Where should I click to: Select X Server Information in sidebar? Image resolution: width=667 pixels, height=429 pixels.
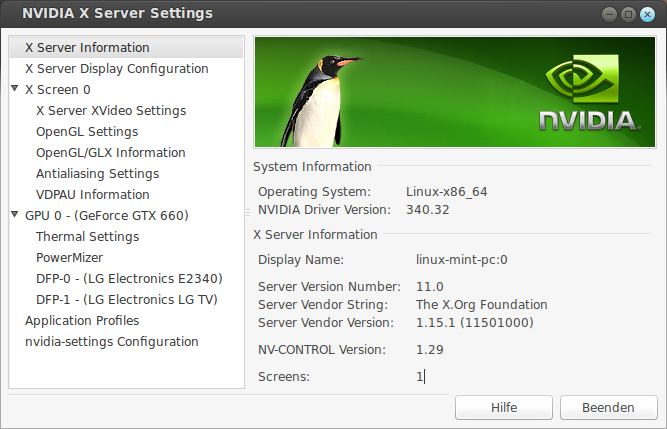87,47
